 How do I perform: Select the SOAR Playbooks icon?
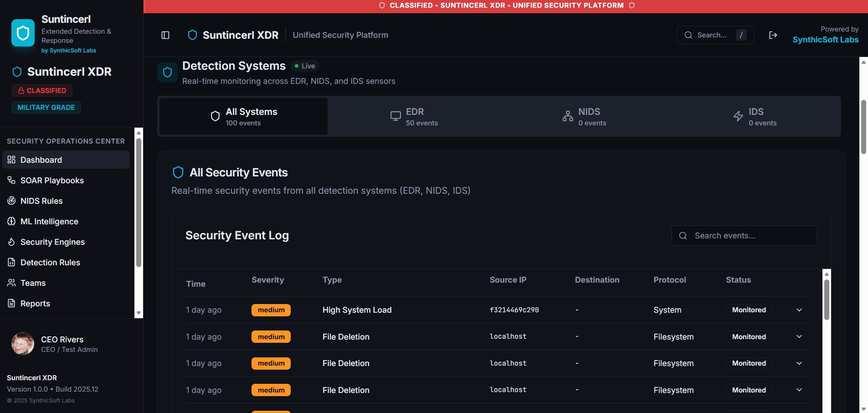[11, 180]
